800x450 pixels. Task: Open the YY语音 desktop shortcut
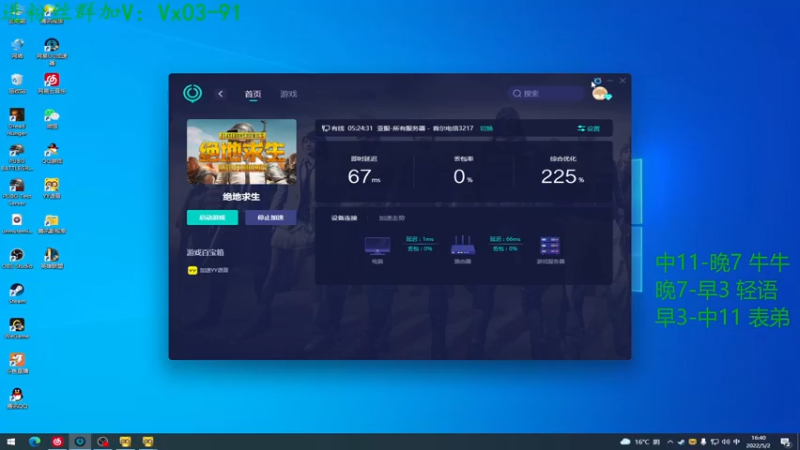tap(52, 188)
